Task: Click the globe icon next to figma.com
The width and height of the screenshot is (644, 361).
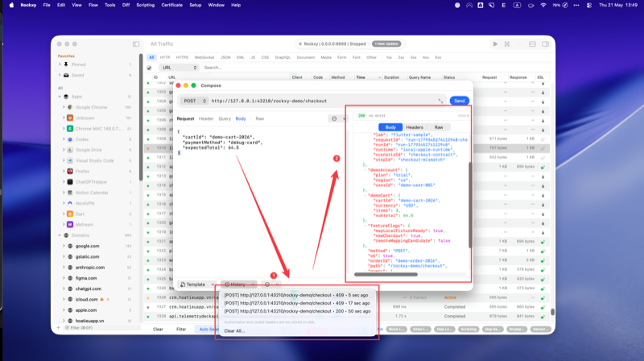Action: (x=70, y=278)
